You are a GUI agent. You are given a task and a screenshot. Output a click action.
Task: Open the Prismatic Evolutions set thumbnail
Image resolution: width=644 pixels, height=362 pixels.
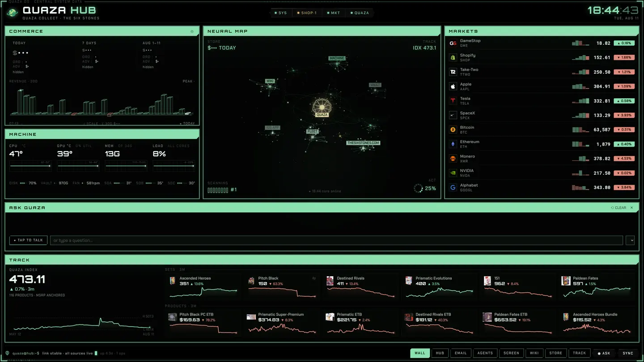click(x=409, y=281)
